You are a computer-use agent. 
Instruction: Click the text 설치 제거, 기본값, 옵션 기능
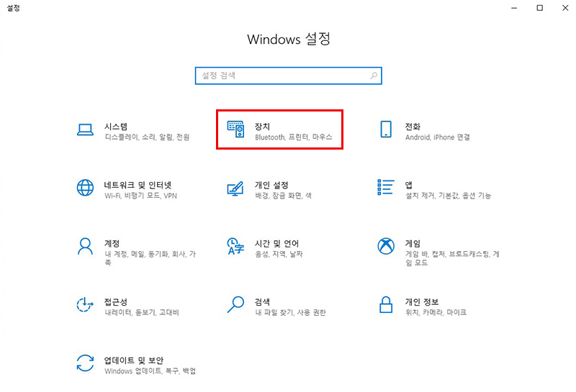click(x=448, y=196)
